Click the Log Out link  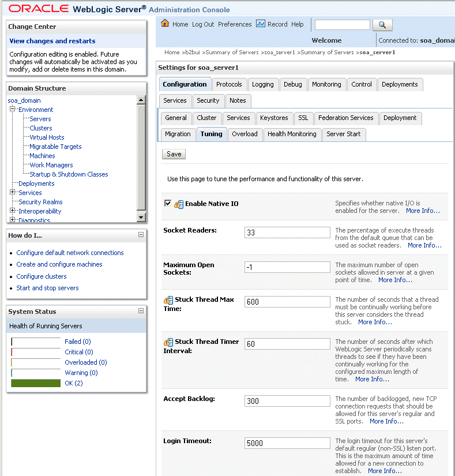(x=203, y=24)
